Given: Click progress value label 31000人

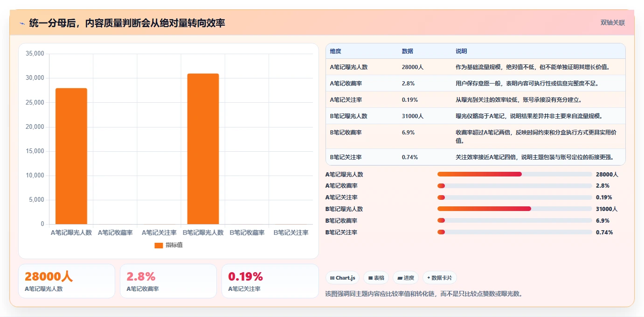Looking at the screenshot, I should pos(607,209).
